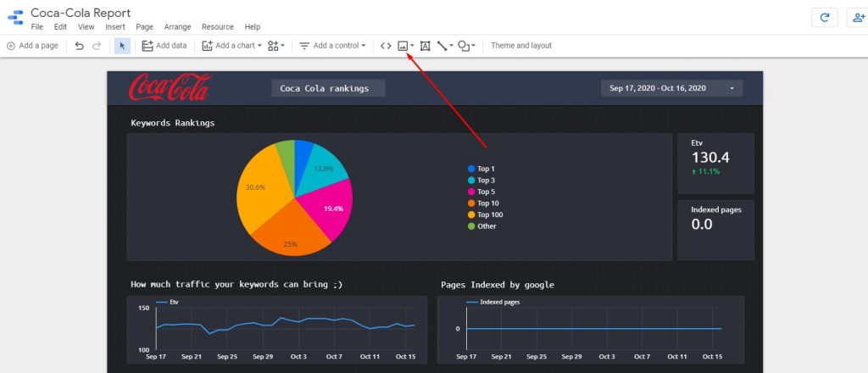Click the Etv line chart legend
Screen dimensions: 868x373
tap(167, 302)
